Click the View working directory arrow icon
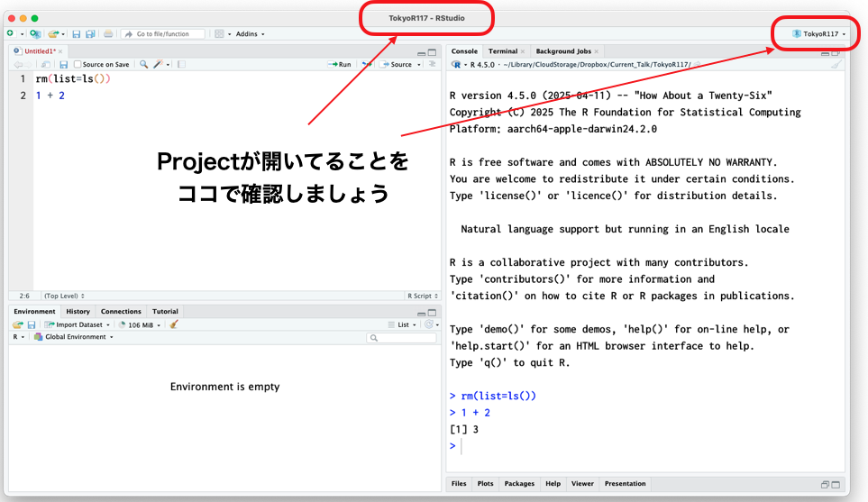This screenshot has width=868, height=502. [697, 65]
